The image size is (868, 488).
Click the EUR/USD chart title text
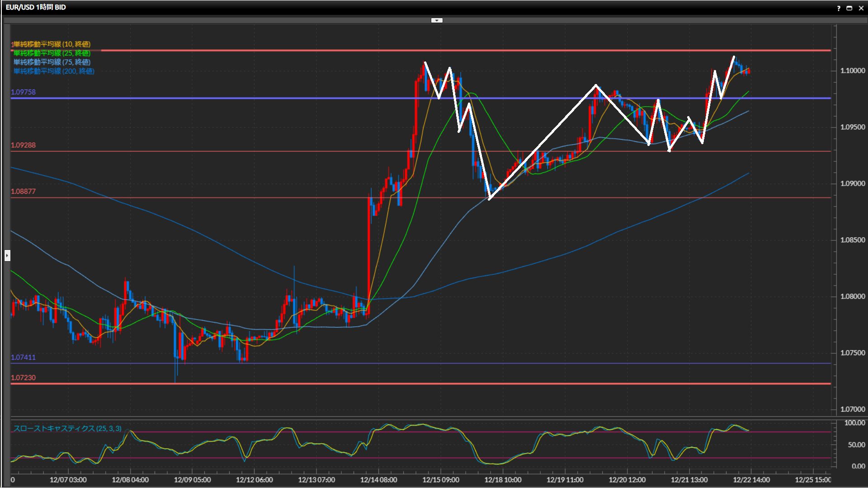pos(36,7)
